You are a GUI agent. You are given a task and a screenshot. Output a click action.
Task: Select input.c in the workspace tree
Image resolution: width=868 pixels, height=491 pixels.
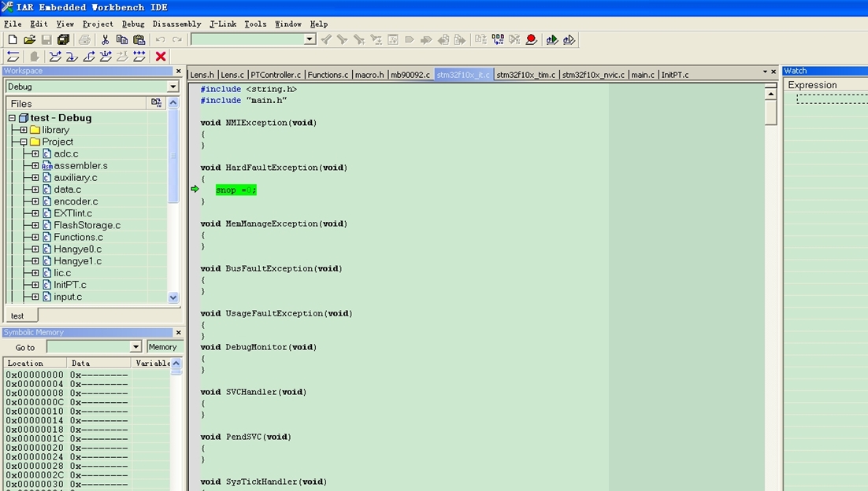pyautogui.click(x=68, y=297)
